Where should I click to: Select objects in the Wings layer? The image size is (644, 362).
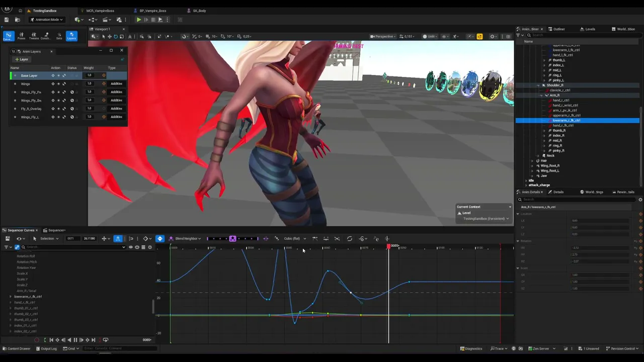click(58, 84)
